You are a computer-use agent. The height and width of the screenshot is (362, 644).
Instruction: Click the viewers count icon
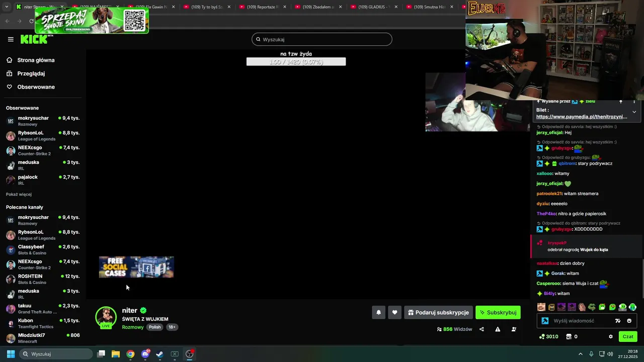coord(439,329)
